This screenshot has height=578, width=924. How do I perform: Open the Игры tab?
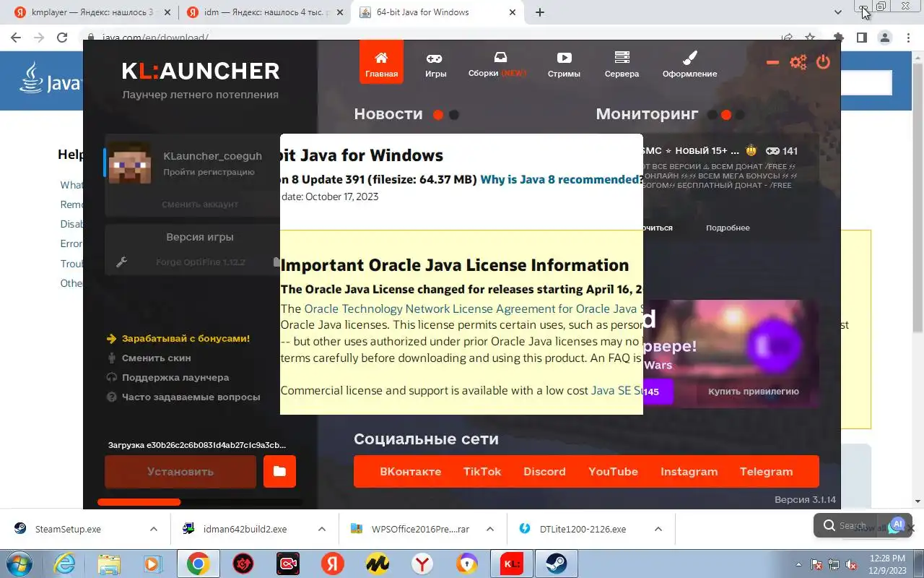pos(435,64)
